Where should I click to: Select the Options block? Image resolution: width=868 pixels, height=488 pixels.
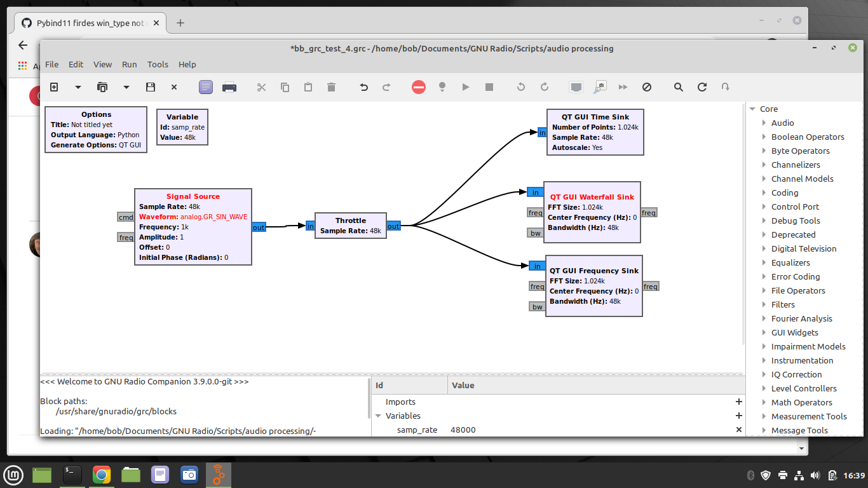[96, 130]
